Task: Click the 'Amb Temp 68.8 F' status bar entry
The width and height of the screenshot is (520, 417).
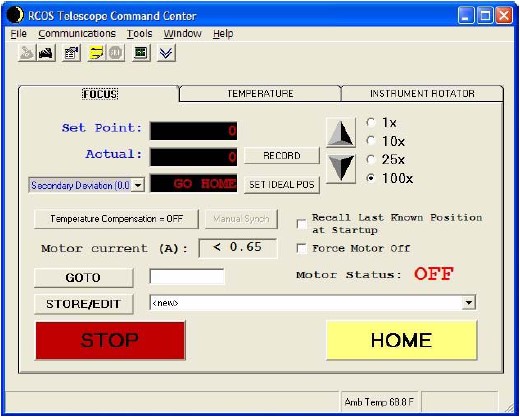Action: (379, 402)
